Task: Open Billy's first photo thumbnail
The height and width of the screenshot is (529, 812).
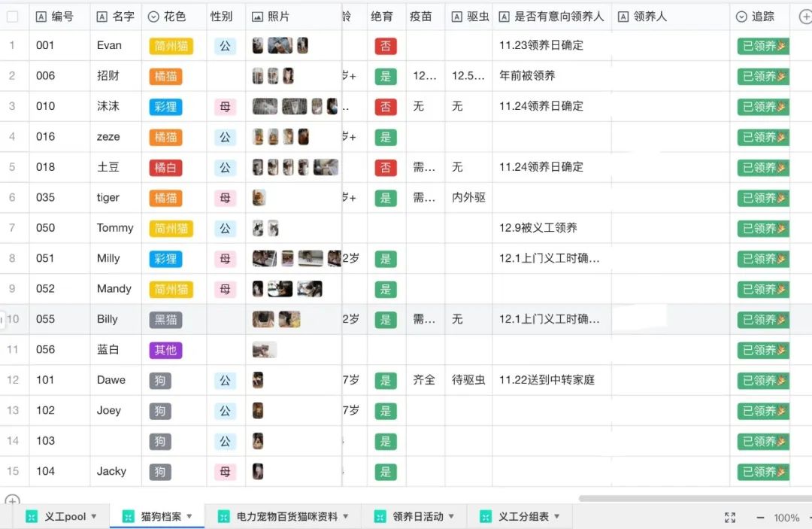Action: (x=263, y=319)
